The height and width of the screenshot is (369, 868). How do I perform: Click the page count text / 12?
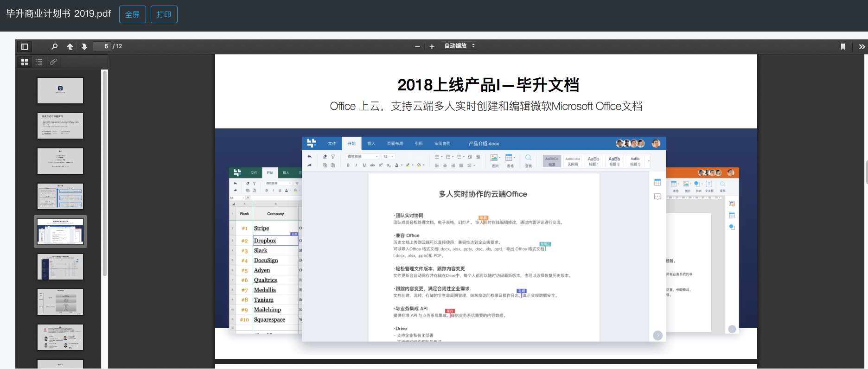pyautogui.click(x=117, y=46)
